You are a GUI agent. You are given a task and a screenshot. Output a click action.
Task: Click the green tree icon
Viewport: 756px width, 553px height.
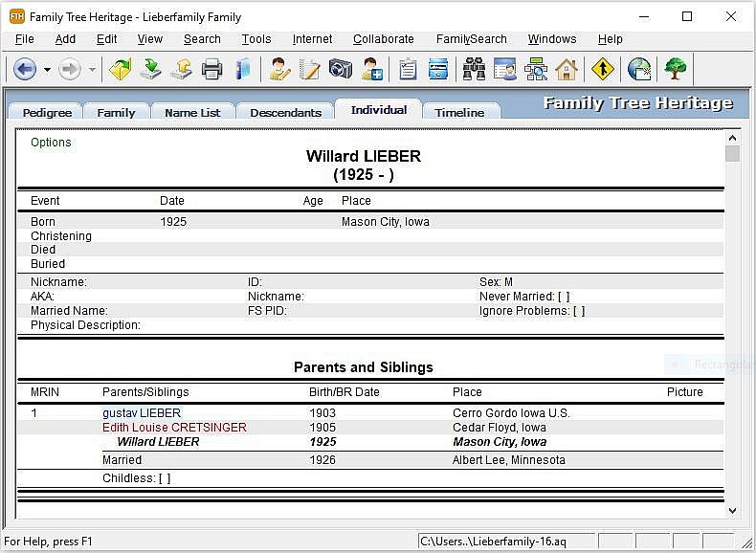(676, 69)
